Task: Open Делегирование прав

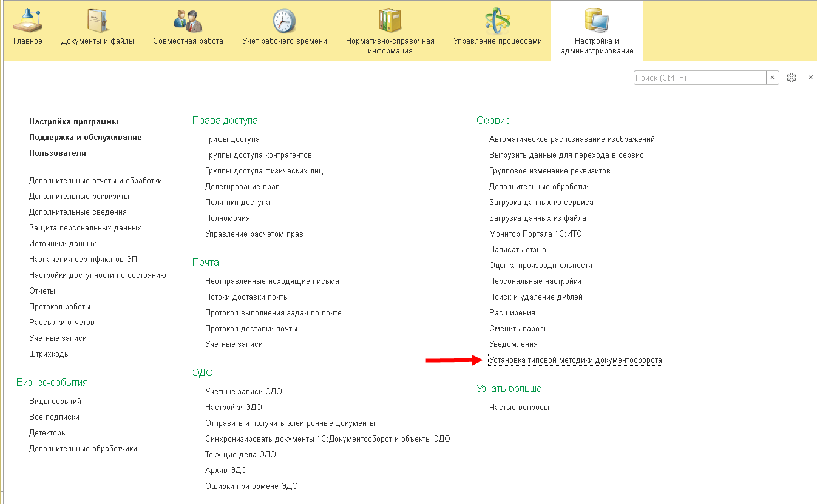Action: tap(242, 187)
